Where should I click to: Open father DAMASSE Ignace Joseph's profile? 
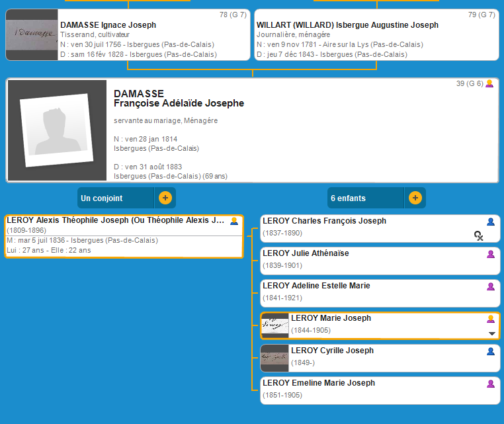click(108, 25)
